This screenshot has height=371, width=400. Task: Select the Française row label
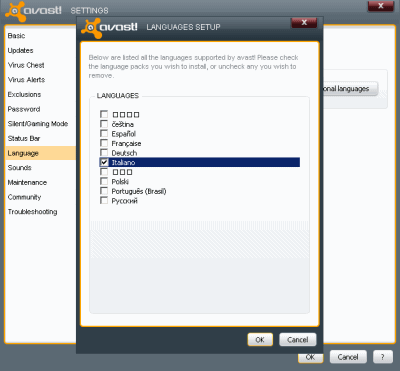coord(126,144)
